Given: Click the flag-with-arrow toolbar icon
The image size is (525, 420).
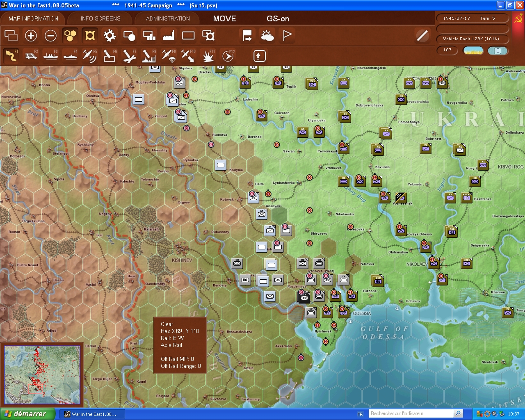Looking at the screenshot, I should point(247,36).
